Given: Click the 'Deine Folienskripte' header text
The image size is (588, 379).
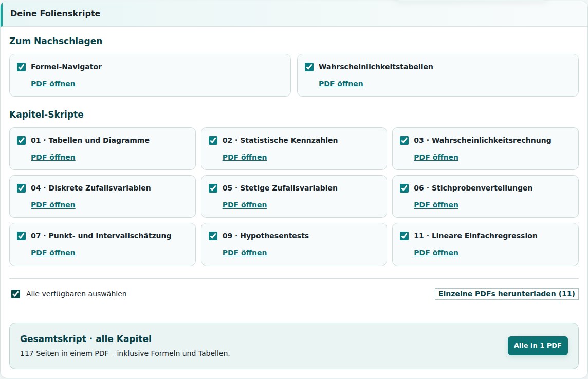Looking at the screenshot, I should (56, 13).
